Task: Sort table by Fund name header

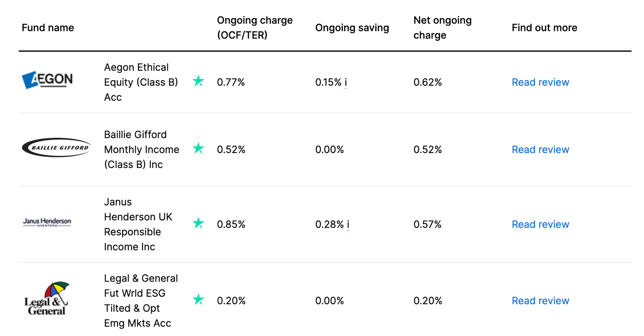Action: (x=48, y=27)
